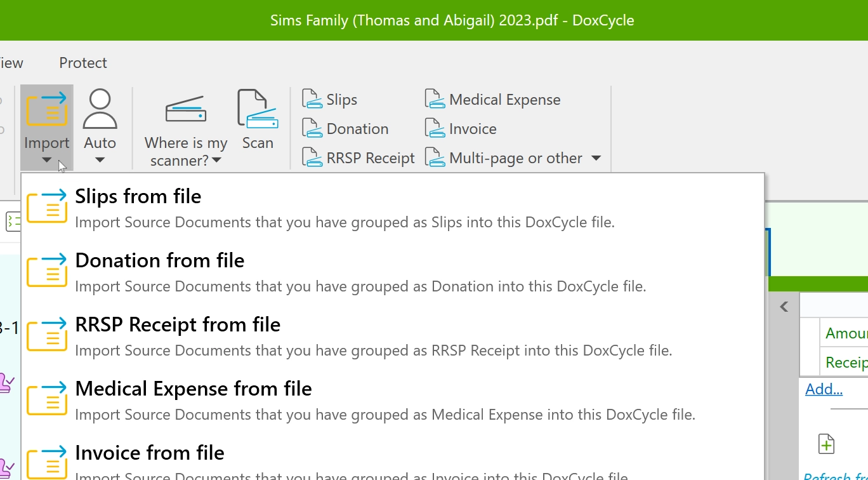Choose Slips from file menu entry
This screenshot has width=868, height=480.
coord(393,208)
